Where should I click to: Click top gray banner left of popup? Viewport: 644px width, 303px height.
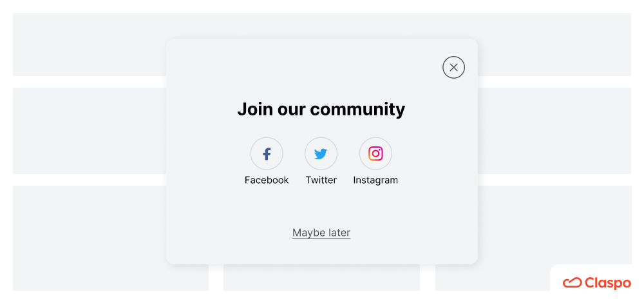pos(89,44)
